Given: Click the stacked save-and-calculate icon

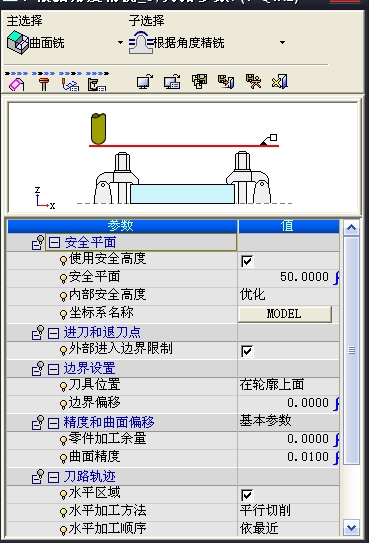Looking at the screenshot, I should pyautogui.click(x=199, y=82).
